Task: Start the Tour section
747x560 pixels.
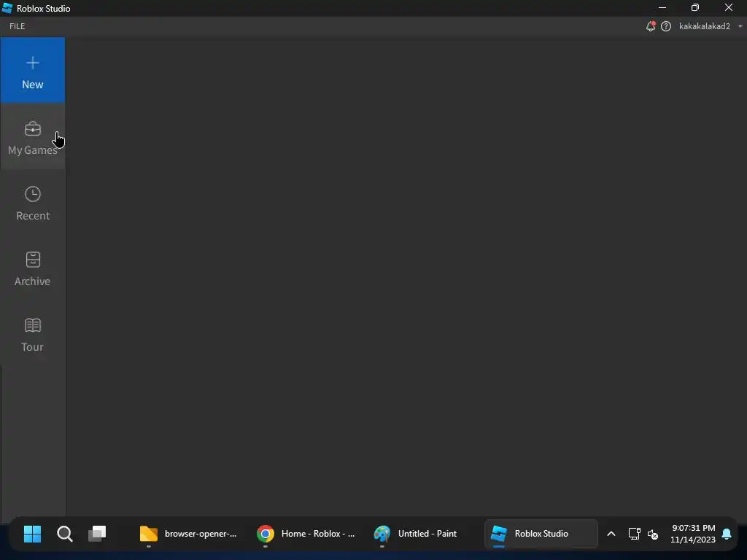Action: click(32, 334)
